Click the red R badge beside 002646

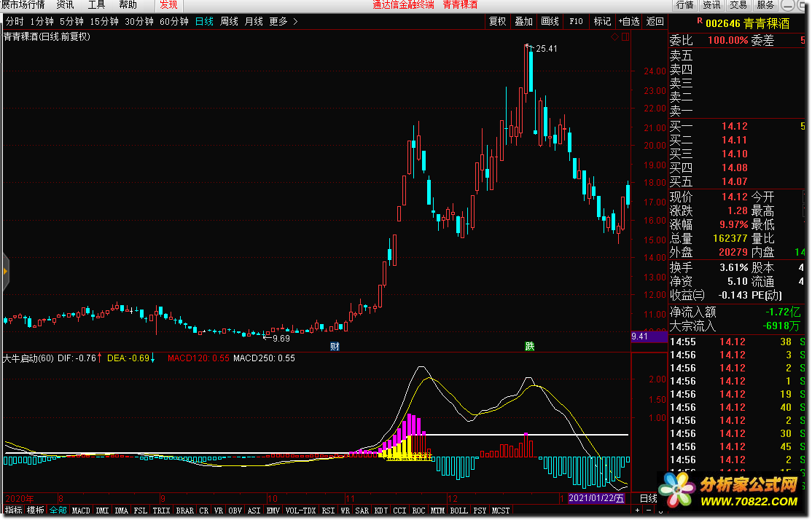point(700,20)
